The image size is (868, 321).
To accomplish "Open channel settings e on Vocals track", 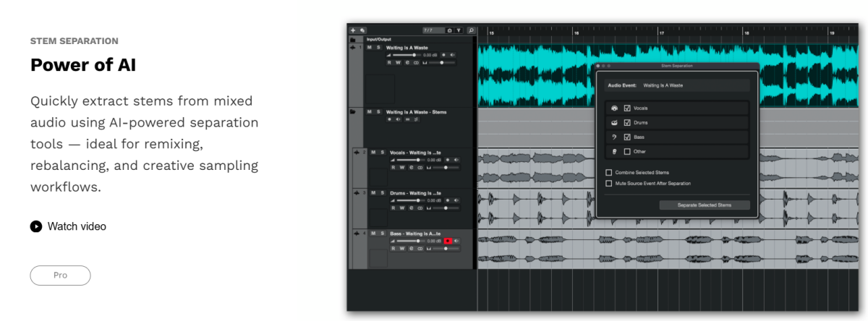I will pyautogui.click(x=412, y=168).
